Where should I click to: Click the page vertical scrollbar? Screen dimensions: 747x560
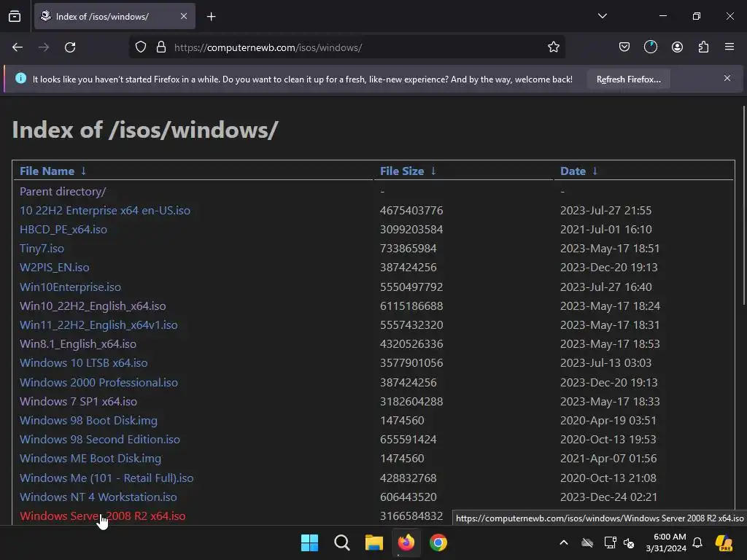pyautogui.click(x=743, y=206)
